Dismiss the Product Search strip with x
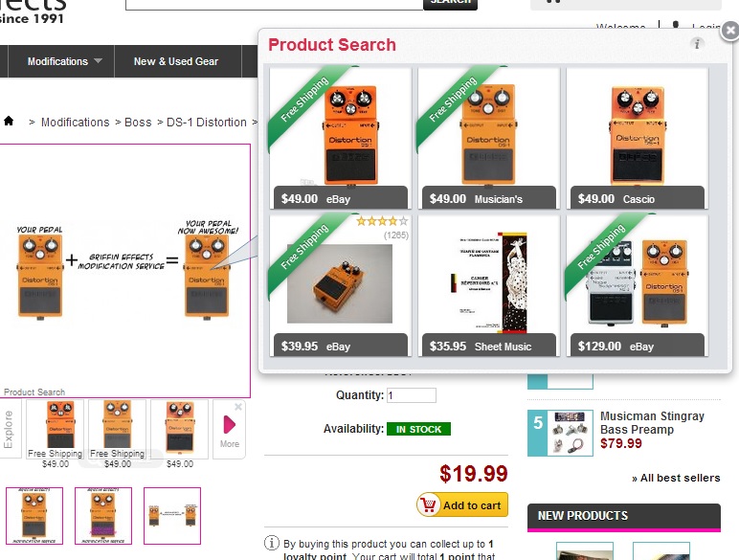The image size is (739, 560). click(238, 406)
